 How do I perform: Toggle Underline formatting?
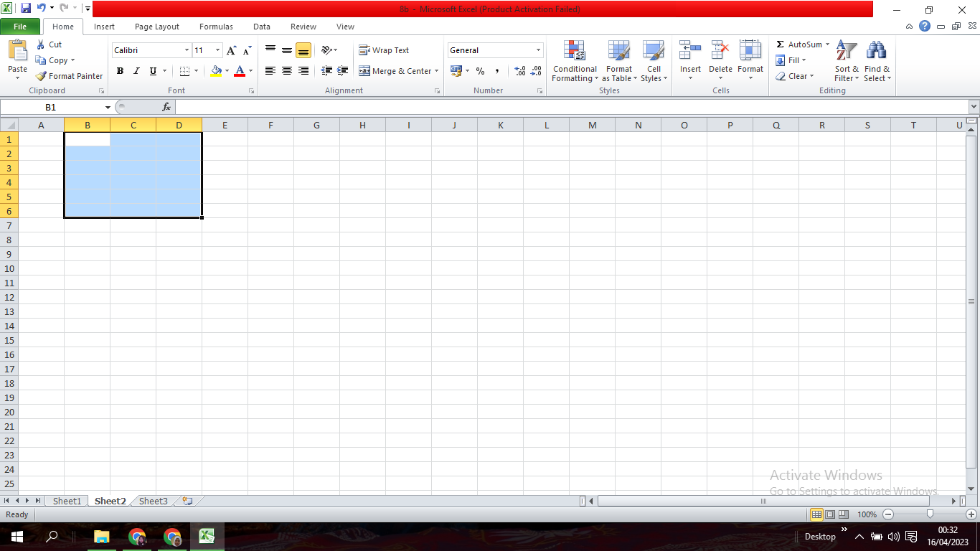click(153, 71)
